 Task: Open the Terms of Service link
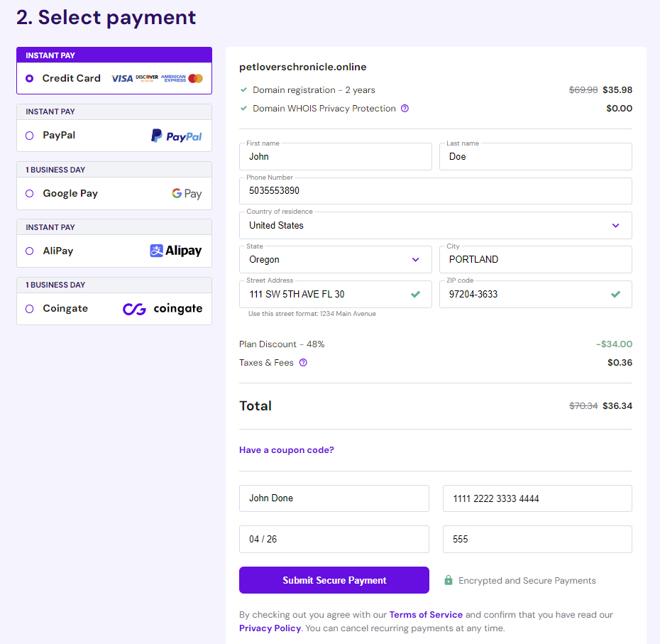pyautogui.click(x=426, y=615)
